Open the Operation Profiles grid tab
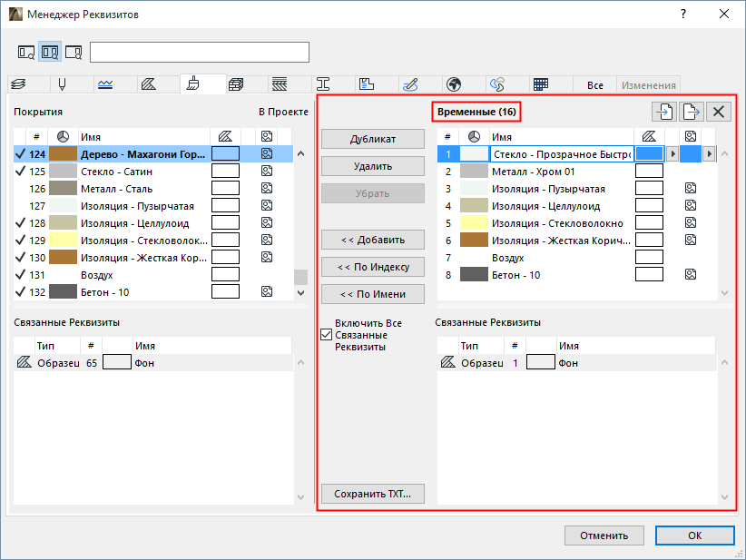This screenshot has width=746, height=560. [541, 84]
